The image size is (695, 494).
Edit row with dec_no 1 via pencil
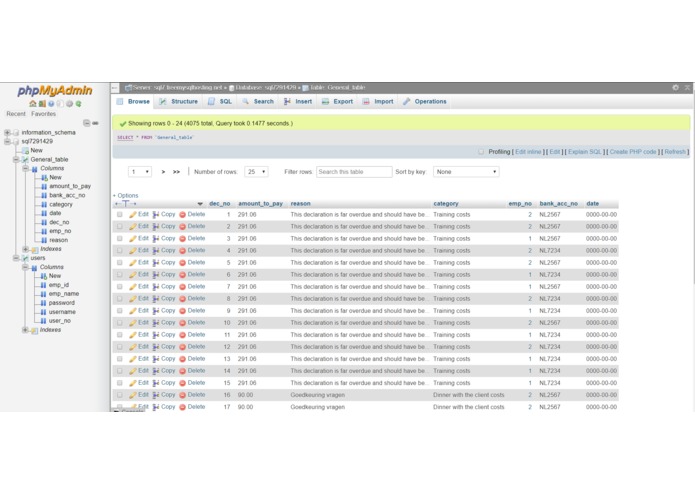click(138, 214)
